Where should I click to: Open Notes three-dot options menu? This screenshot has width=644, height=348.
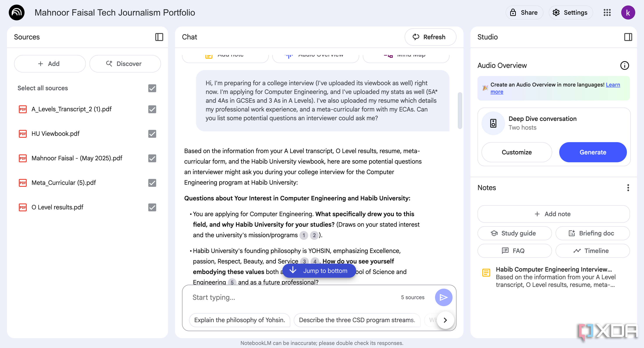coord(628,188)
